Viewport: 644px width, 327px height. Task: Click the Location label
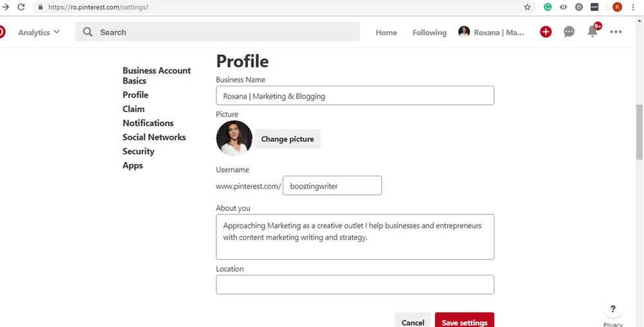(230, 268)
